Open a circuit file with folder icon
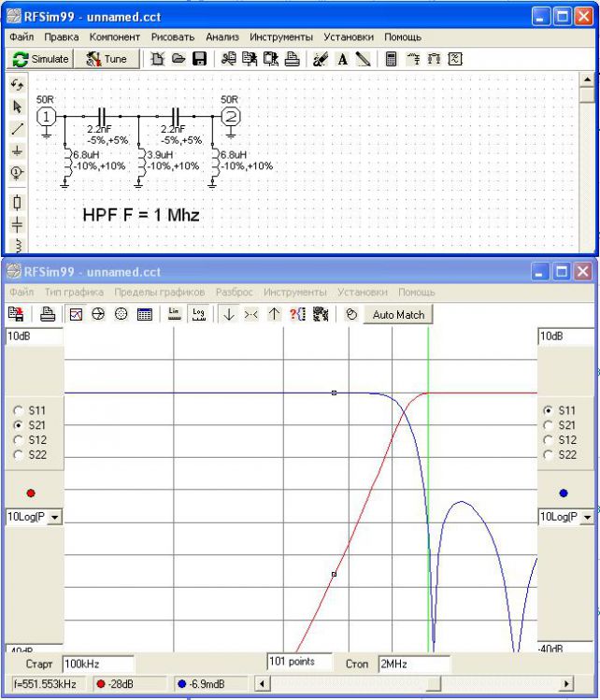This screenshot has width=600, height=700. tap(179, 59)
